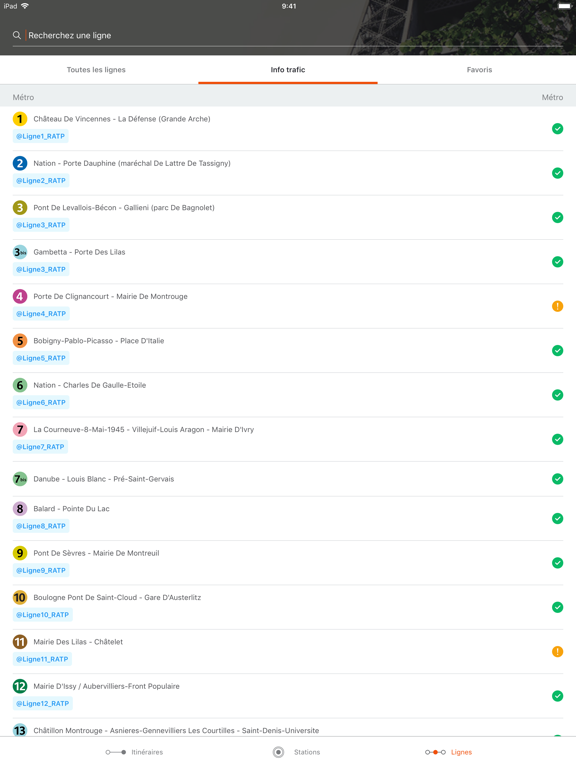Click the green check status for line 9
Image resolution: width=576 pixels, height=768 pixels.
pos(557,563)
